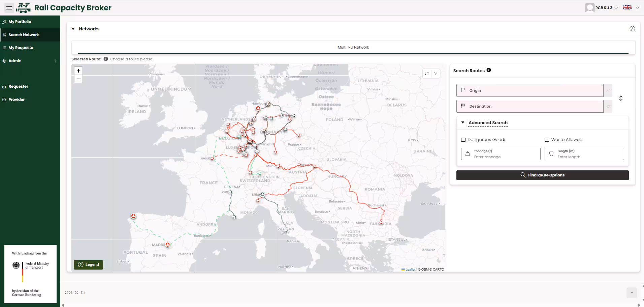The width and height of the screenshot is (644, 307).
Task: Select the Milan terminal marker
Action: click(x=262, y=195)
